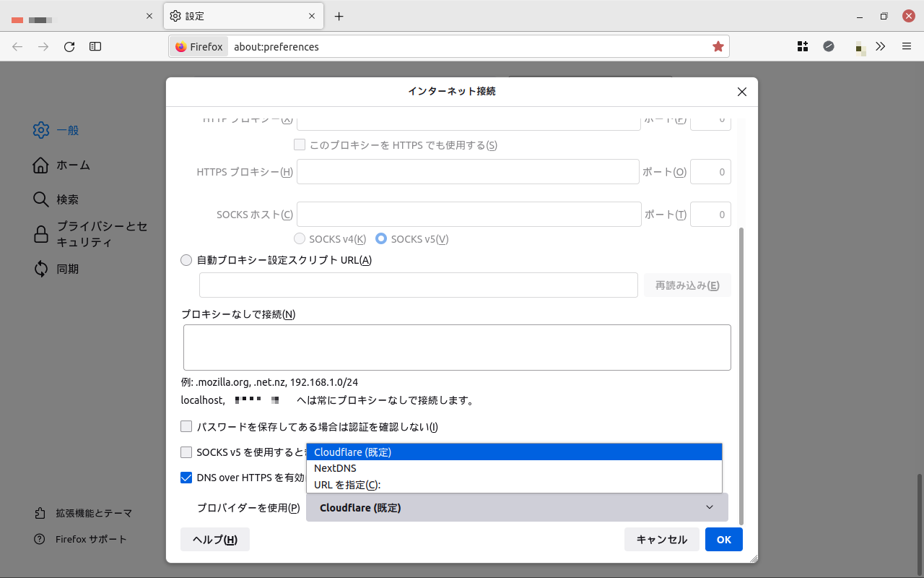Open new tab with plus icon
Screen dimensions: 924x578
click(x=339, y=16)
